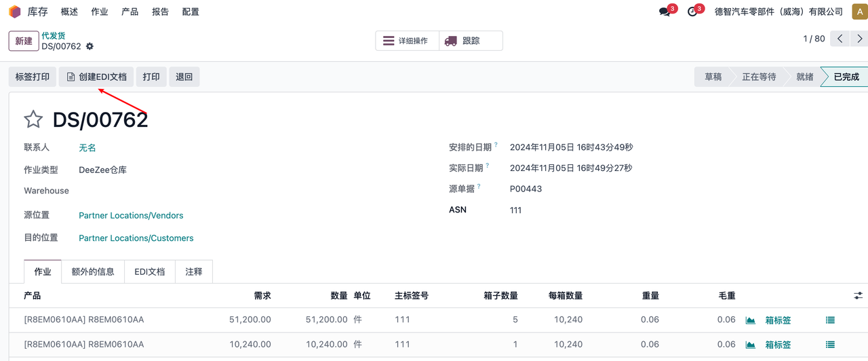Open the chat messages icon

tap(665, 12)
